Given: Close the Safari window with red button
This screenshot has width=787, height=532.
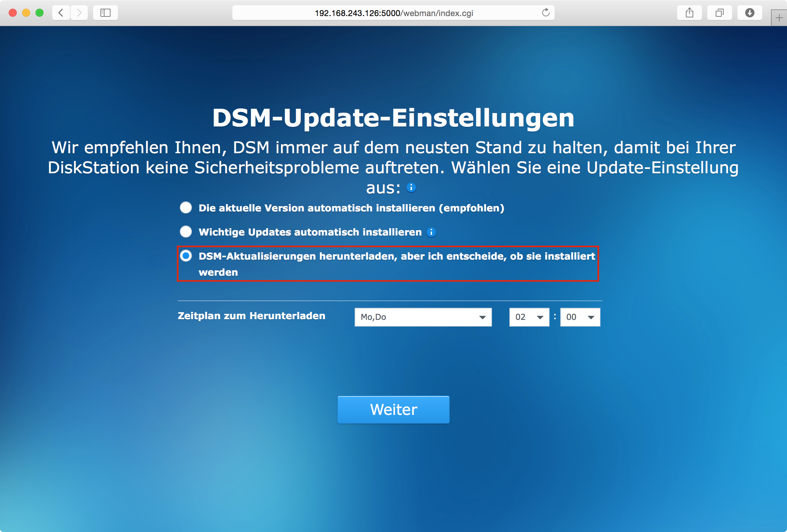Looking at the screenshot, I should [x=13, y=13].
